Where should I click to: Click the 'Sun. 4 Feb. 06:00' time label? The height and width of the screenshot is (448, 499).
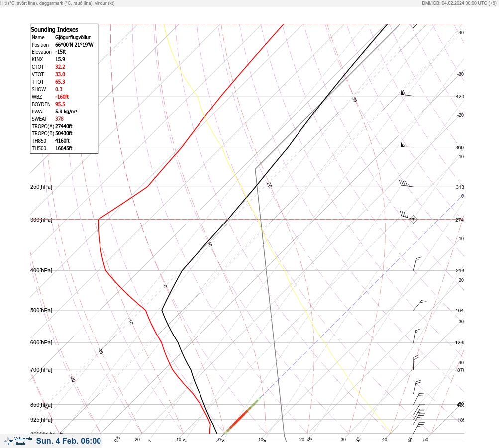point(69,441)
